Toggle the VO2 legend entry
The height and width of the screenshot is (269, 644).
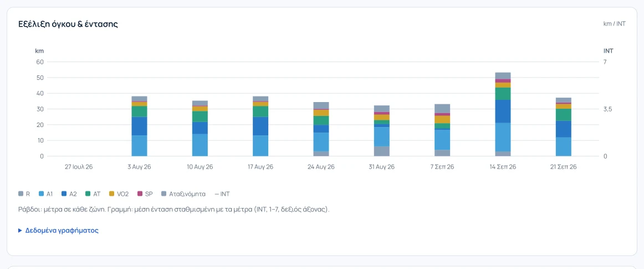[118, 194]
